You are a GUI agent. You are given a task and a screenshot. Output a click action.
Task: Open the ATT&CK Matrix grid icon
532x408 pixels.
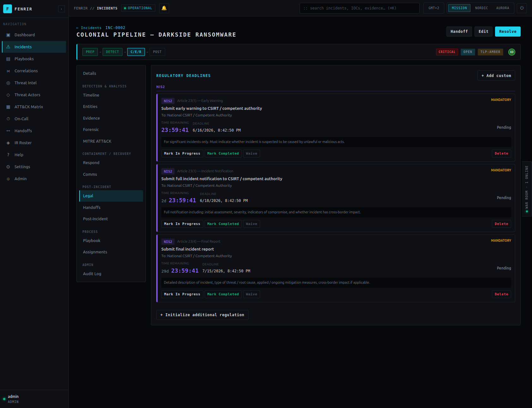pyautogui.click(x=8, y=107)
